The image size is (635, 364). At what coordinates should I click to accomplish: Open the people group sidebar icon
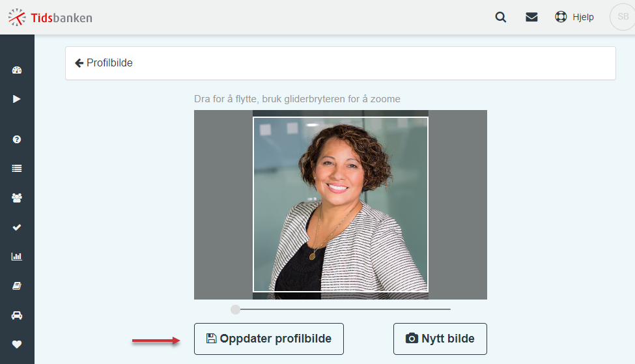tap(16, 198)
